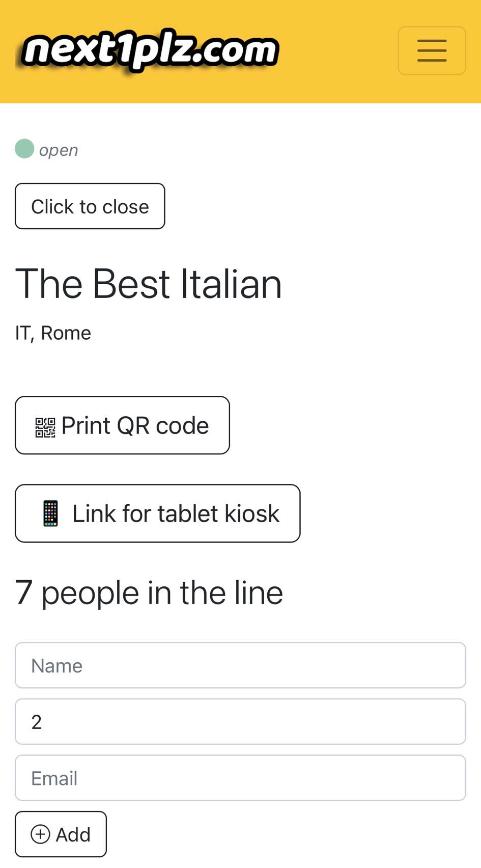Click the phone icon on kiosk button
481x868 pixels.
[x=50, y=513]
